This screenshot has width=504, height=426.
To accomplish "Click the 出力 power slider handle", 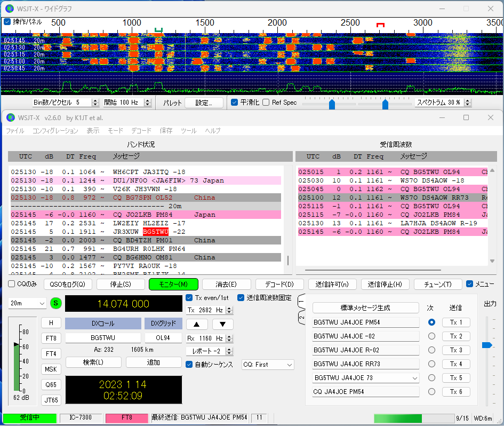I will [486, 345].
